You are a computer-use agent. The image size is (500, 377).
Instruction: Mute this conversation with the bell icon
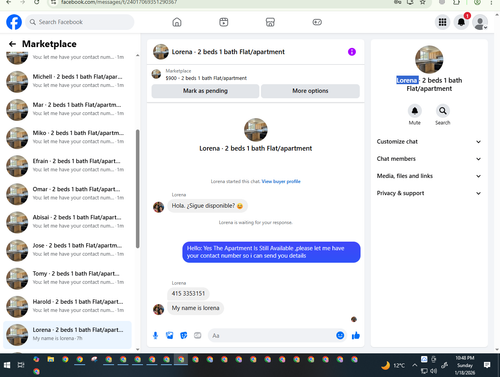415,111
